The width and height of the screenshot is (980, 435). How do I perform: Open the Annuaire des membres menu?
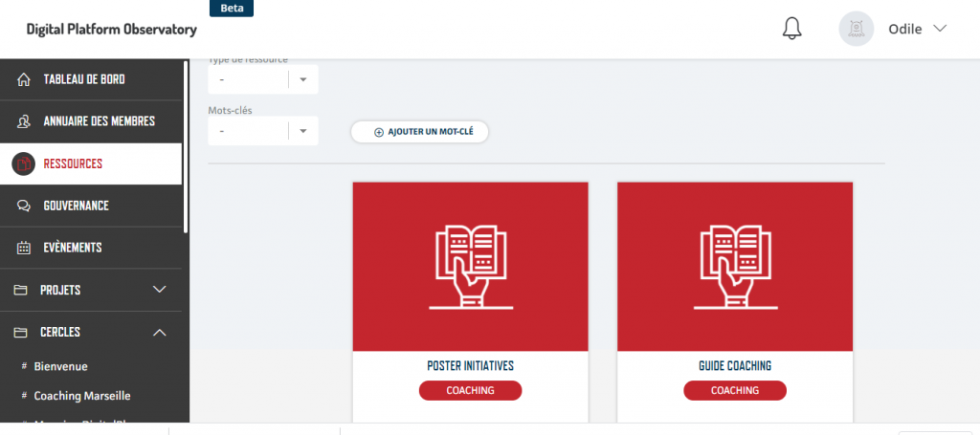[x=99, y=121]
